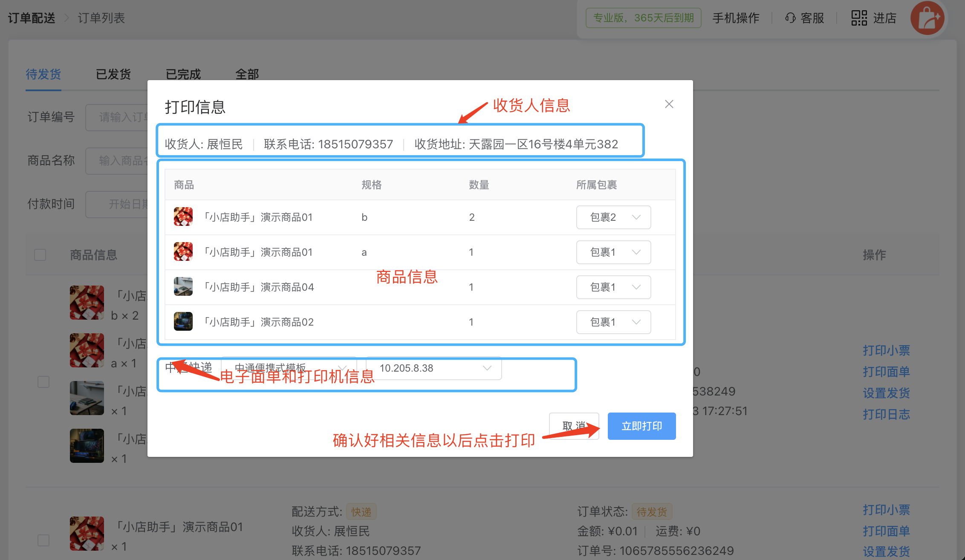Click 联系电话: 18515079357 in dialog
The image size is (965, 560).
328,144
